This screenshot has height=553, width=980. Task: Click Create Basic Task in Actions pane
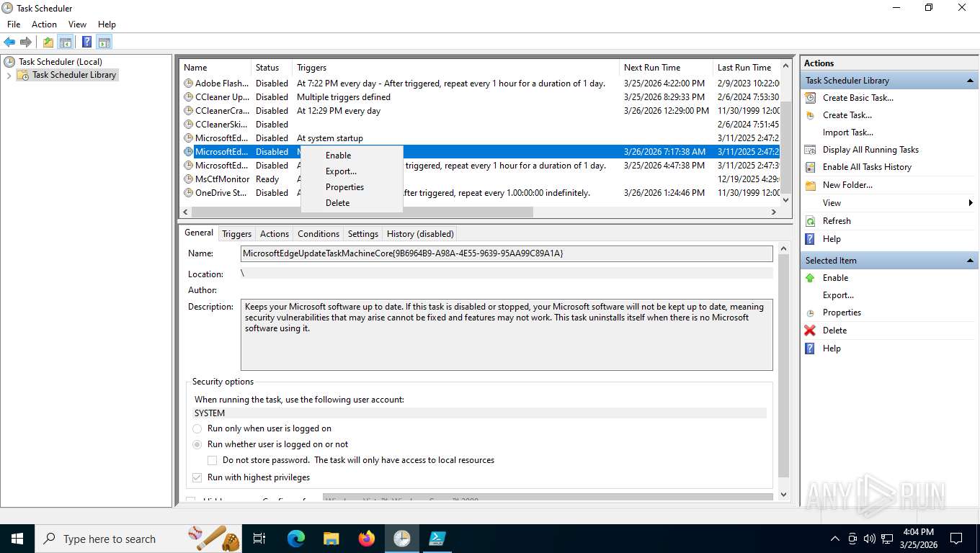point(857,98)
